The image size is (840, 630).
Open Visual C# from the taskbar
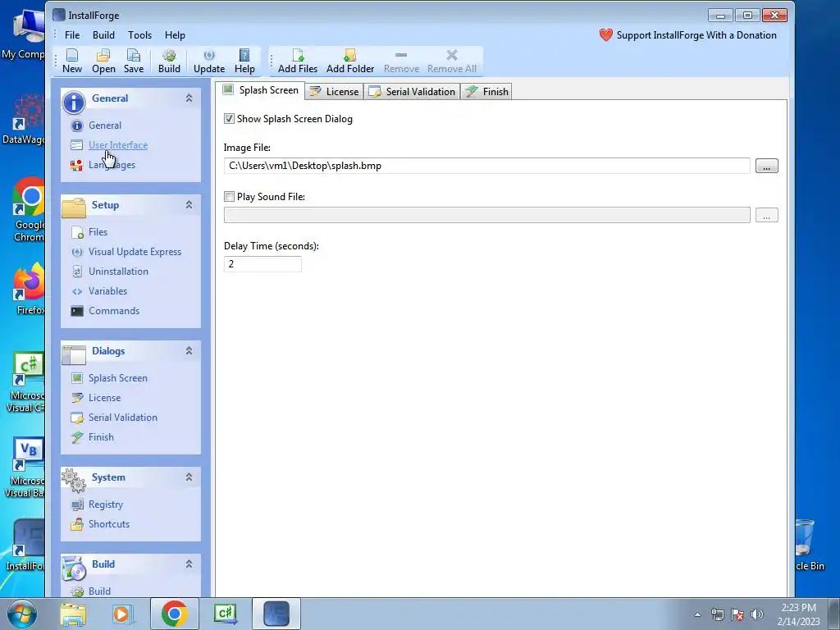pos(226,614)
